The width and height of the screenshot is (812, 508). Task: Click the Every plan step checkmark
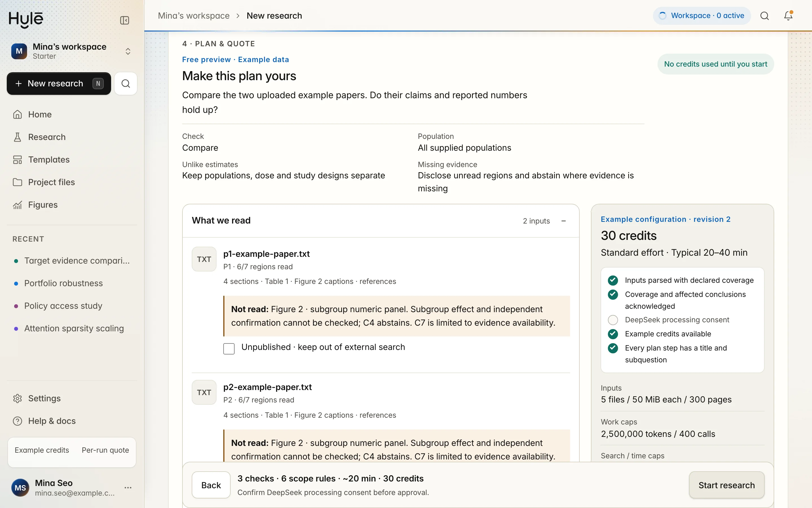613,348
